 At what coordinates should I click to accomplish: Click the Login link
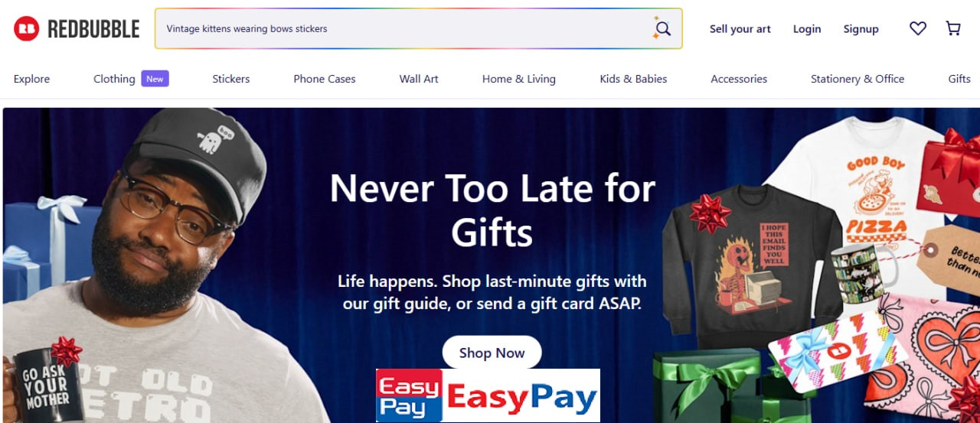[807, 29]
